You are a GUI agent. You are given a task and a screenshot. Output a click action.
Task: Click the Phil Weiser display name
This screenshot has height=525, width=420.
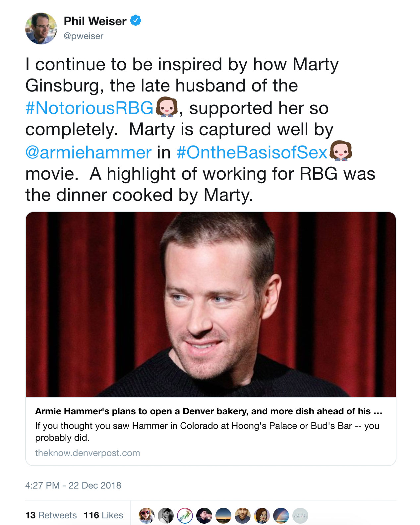tap(95, 21)
